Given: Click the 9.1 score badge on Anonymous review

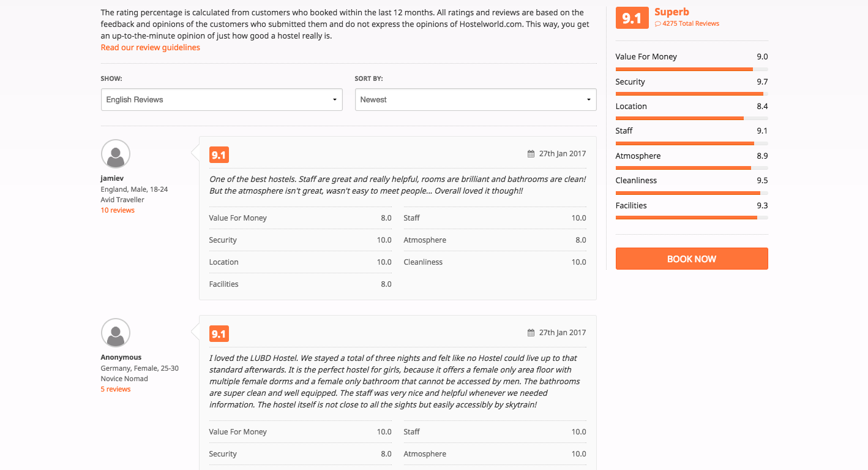Looking at the screenshot, I should 219,334.
